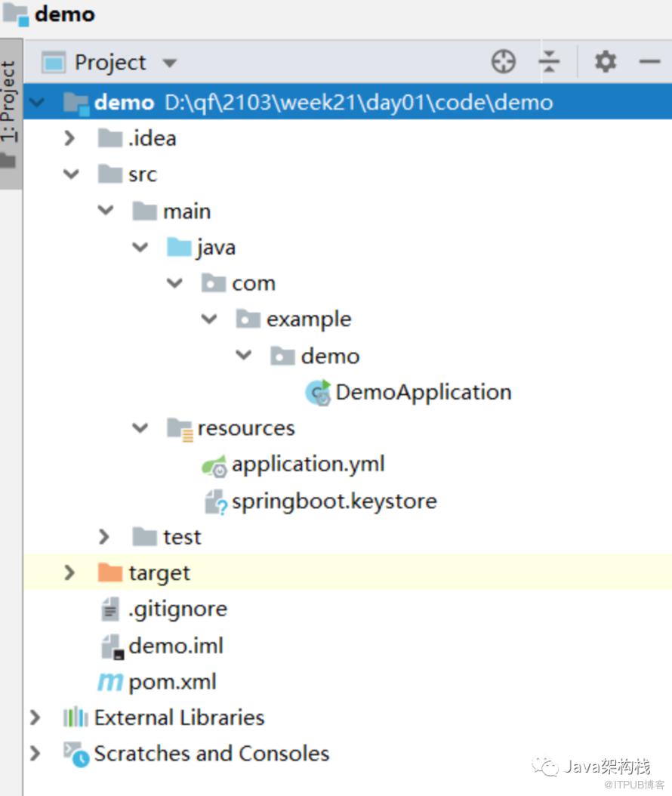The height and width of the screenshot is (796, 672).
Task: Click the External Libraries bars icon
Action: point(76,717)
